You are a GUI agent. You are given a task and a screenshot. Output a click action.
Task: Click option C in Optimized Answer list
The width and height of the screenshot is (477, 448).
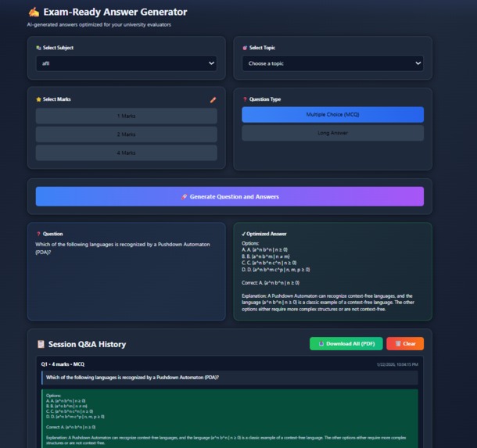tap(269, 263)
